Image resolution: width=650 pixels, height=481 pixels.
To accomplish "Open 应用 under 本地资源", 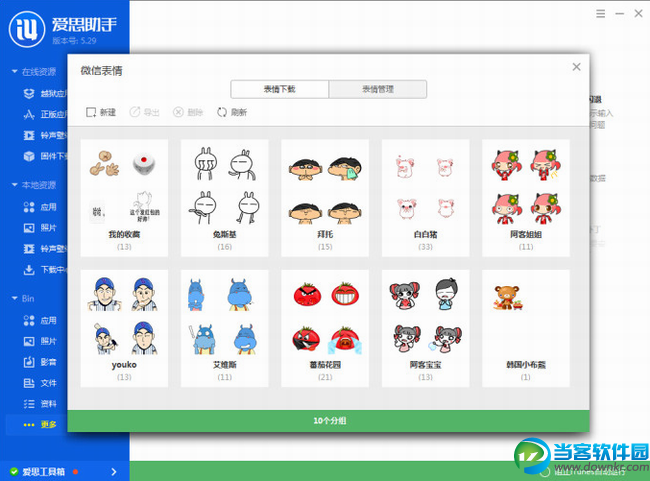I will [40, 207].
